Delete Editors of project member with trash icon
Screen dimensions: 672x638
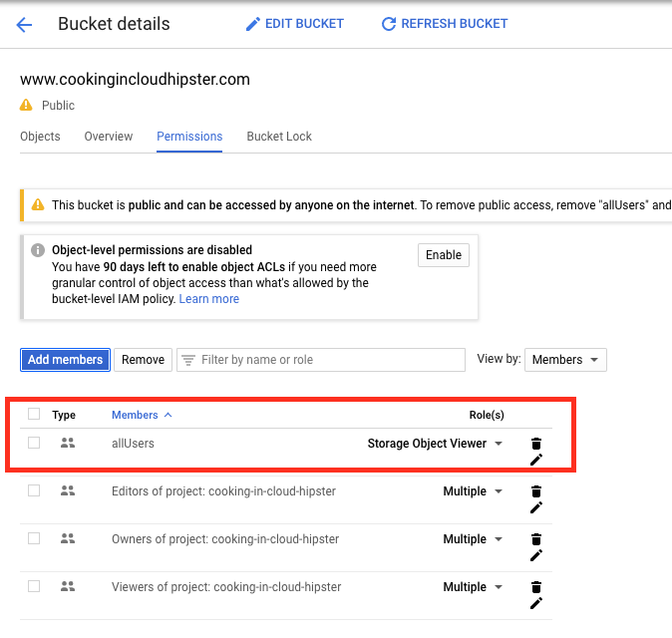[x=536, y=491]
